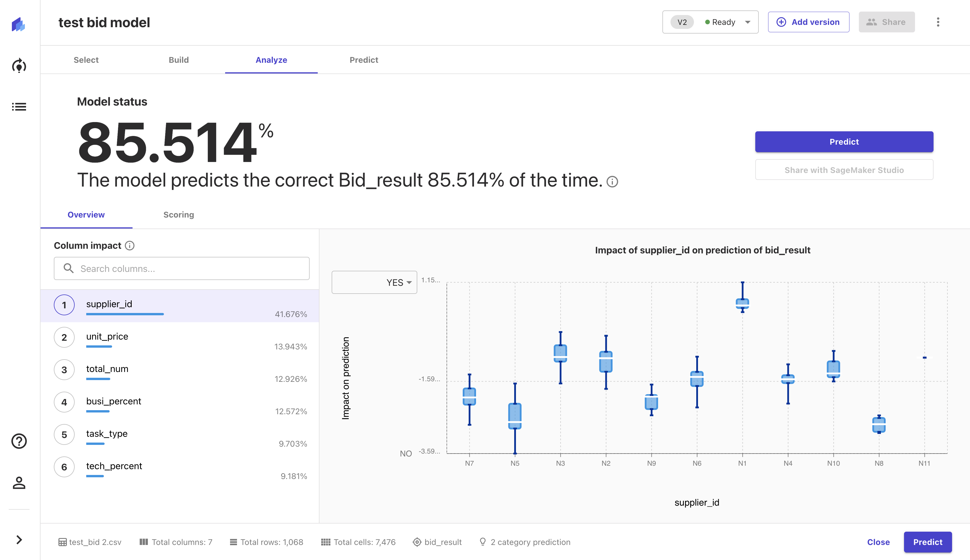Click the help question mark icon
This screenshot has width=970, height=560.
pyautogui.click(x=19, y=441)
